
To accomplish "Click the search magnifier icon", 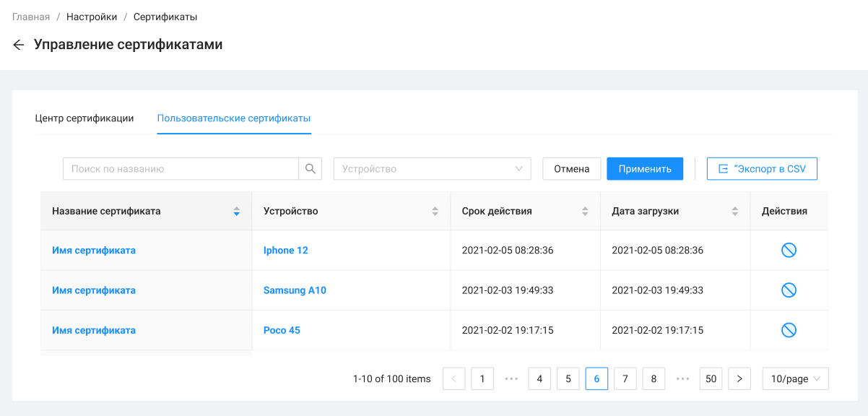I will (310, 169).
